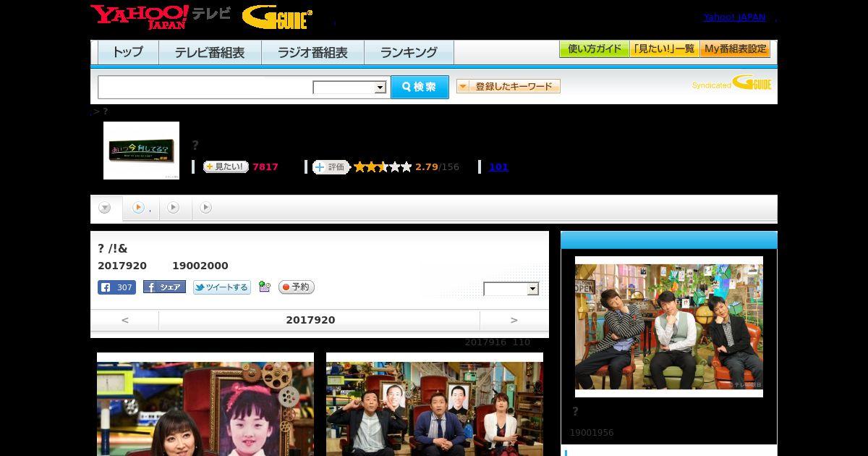Switch to the ランキング tab
The height and width of the screenshot is (456, 868).
[x=409, y=52]
